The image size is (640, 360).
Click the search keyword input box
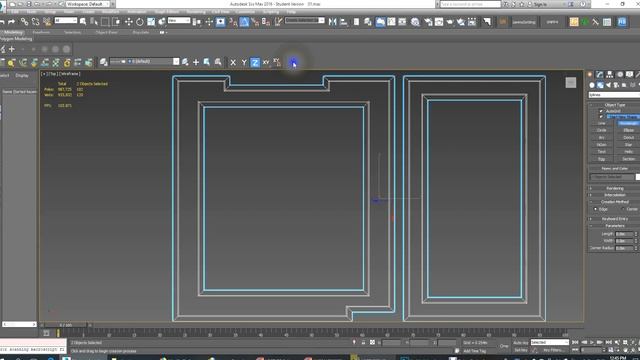click(x=470, y=4)
